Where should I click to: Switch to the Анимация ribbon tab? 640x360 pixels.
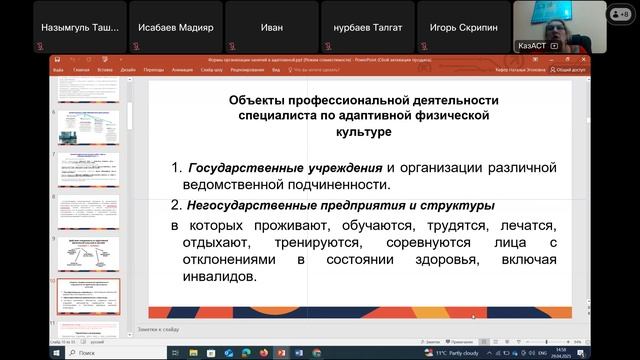point(182,70)
